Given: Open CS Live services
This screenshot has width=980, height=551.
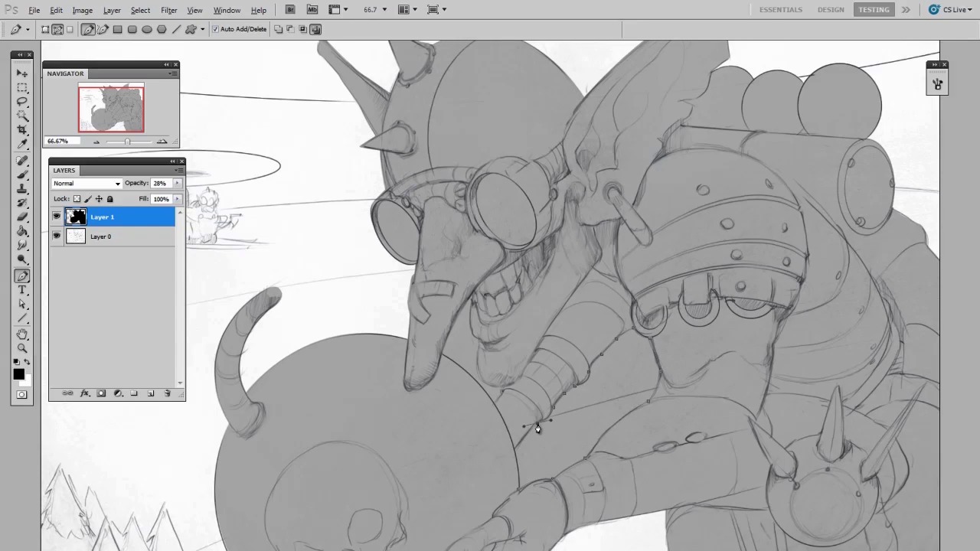Looking at the screenshot, I should pos(949,9).
